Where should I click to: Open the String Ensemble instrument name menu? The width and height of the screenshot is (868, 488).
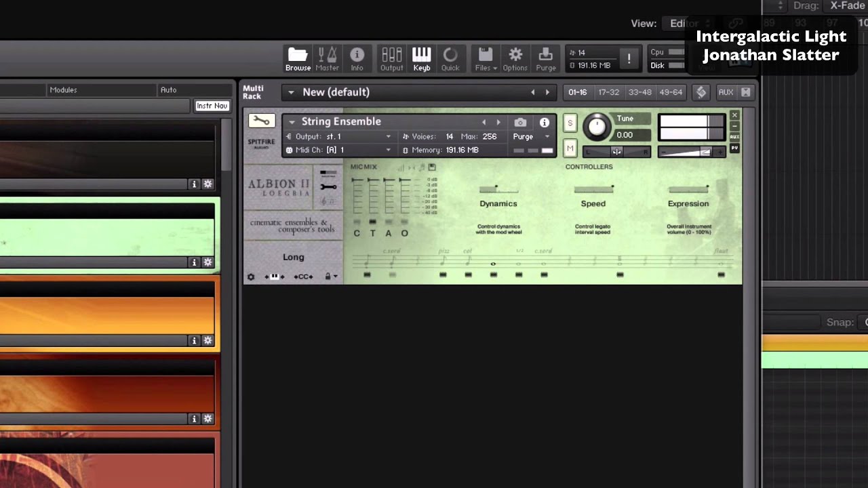click(x=292, y=122)
